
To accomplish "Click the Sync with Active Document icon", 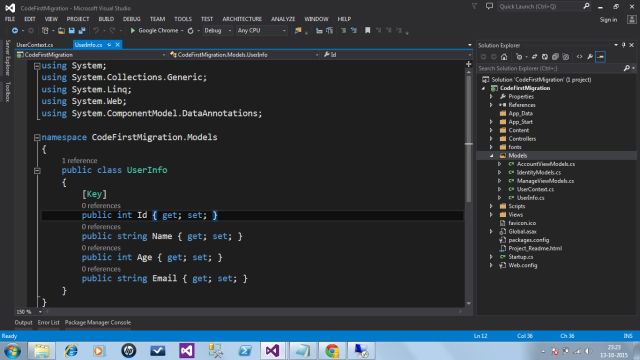I will tap(534, 57).
